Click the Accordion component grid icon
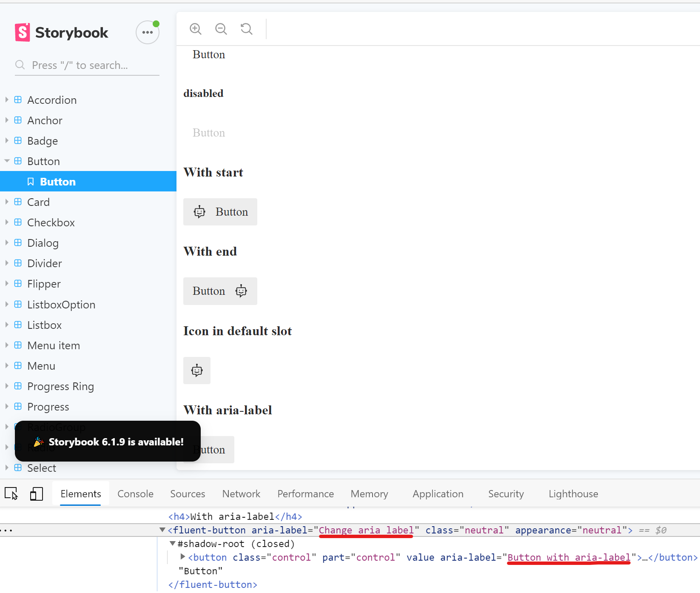The width and height of the screenshot is (700, 593). pos(18,100)
